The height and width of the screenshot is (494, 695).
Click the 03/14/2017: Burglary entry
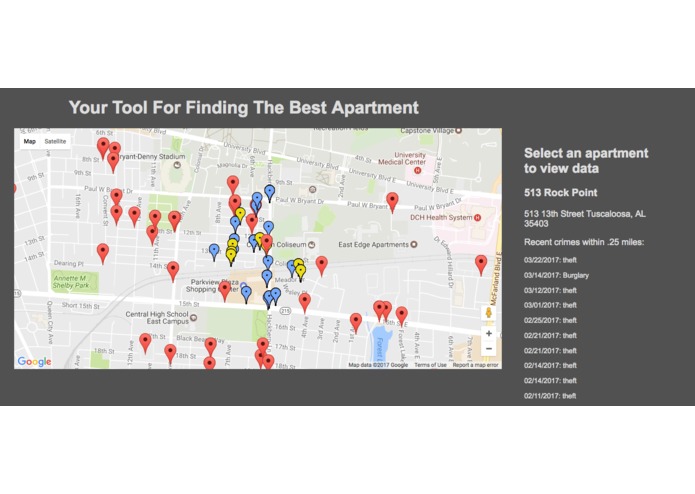pos(556,275)
